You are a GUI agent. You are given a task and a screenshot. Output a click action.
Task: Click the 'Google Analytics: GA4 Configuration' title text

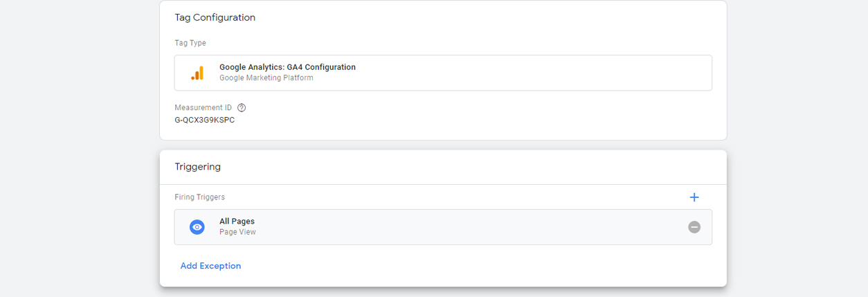coord(287,67)
